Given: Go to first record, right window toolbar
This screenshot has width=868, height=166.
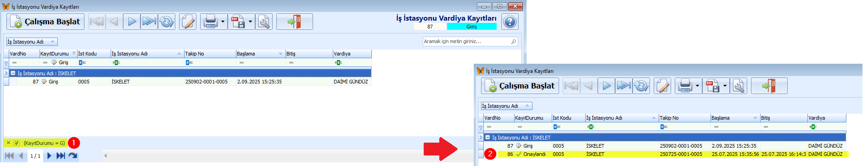Looking at the screenshot, I should click(571, 86).
